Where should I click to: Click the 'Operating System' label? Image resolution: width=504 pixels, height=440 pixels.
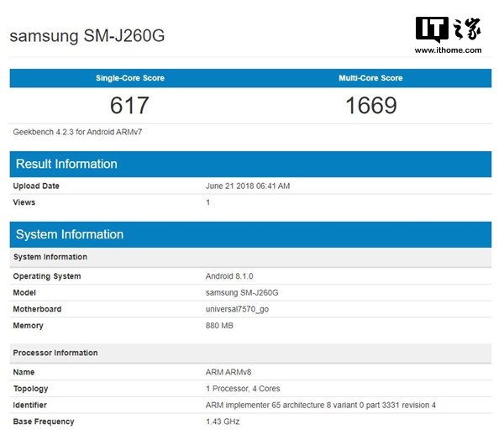click(47, 276)
